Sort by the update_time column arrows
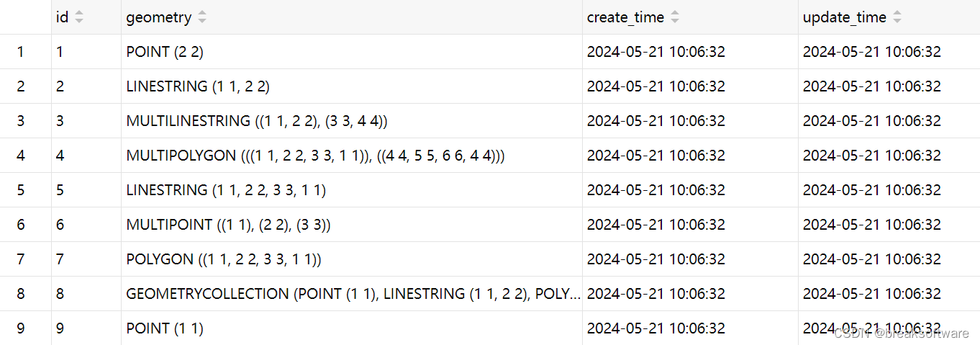 [x=897, y=17]
